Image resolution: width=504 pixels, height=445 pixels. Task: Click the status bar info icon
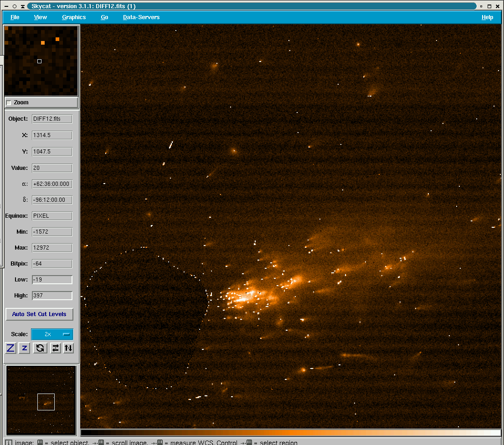click(10, 442)
